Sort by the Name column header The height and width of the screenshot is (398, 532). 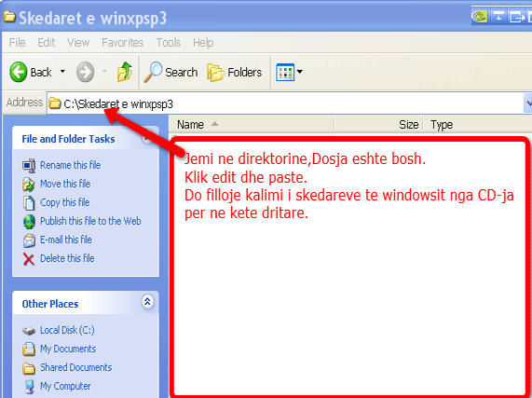pos(252,125)
